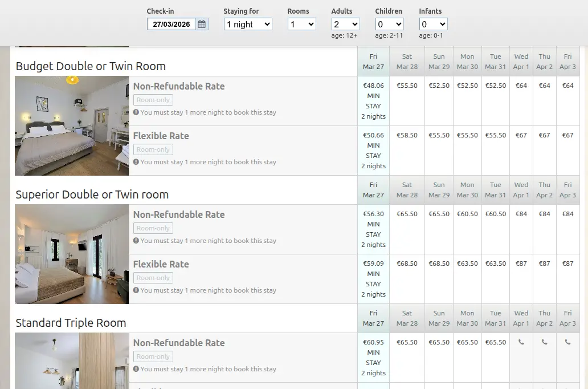The height and width of the screenshot is (389, 588).
Task: Click Budget Non-Refundable Rate title
Action: tap(179, 86)
